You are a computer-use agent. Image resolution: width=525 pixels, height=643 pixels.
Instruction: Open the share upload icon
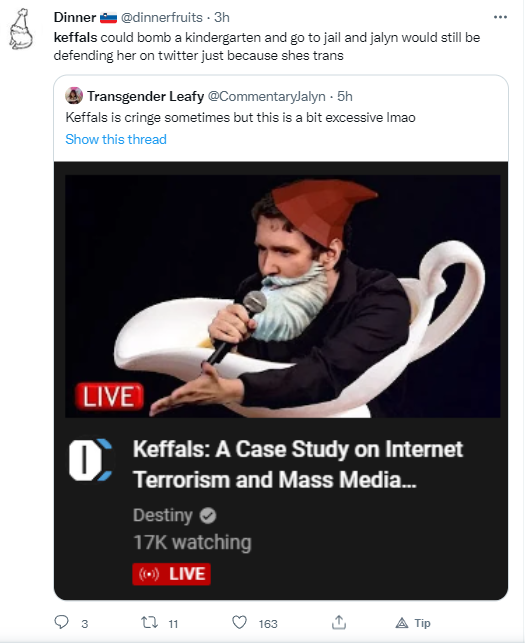point(339,622)
